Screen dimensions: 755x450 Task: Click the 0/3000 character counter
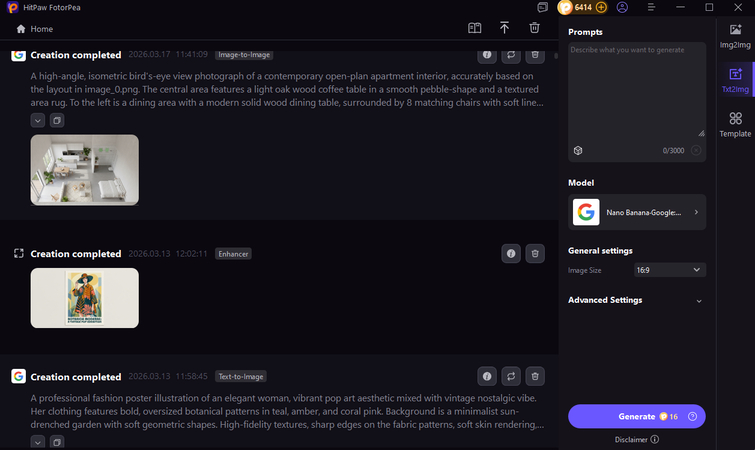(673, 151)
